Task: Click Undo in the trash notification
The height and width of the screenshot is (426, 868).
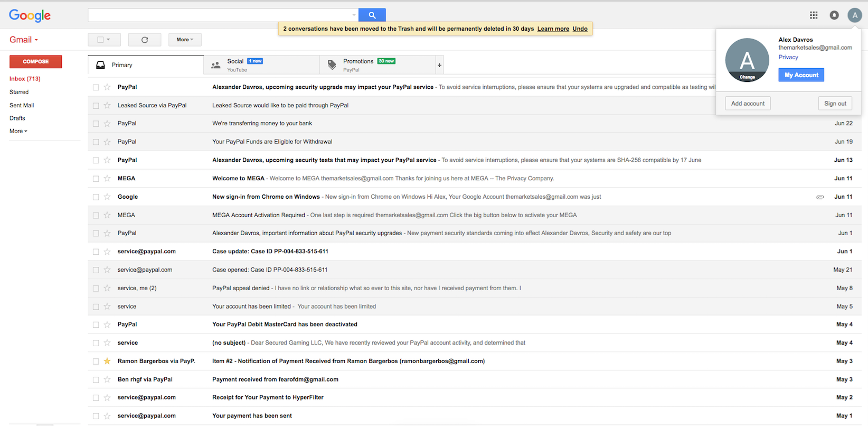Action: (x=580, y=29)
